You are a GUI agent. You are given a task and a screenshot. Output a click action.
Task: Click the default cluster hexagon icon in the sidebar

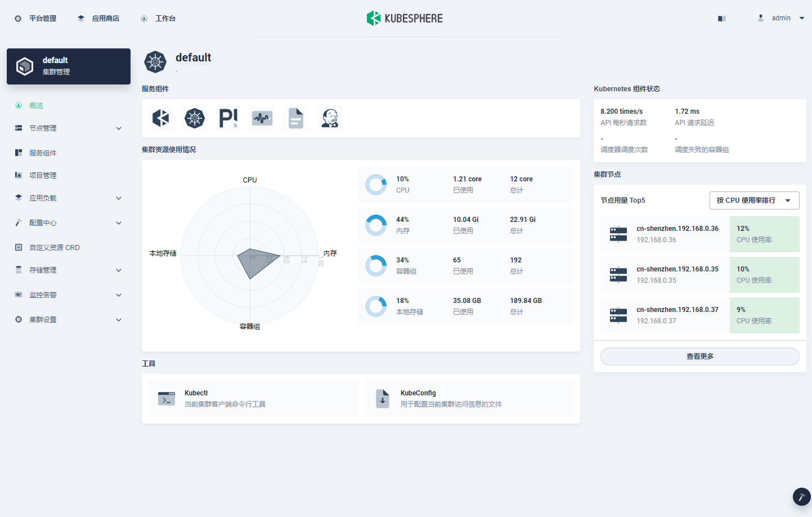(x=25, y=66)
